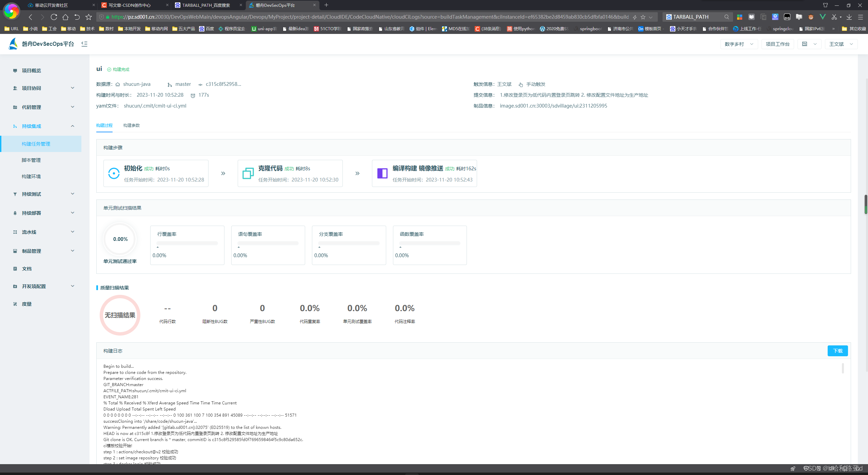
Task: Switch to the 构建参数 tab
Action: click(132, 126)
